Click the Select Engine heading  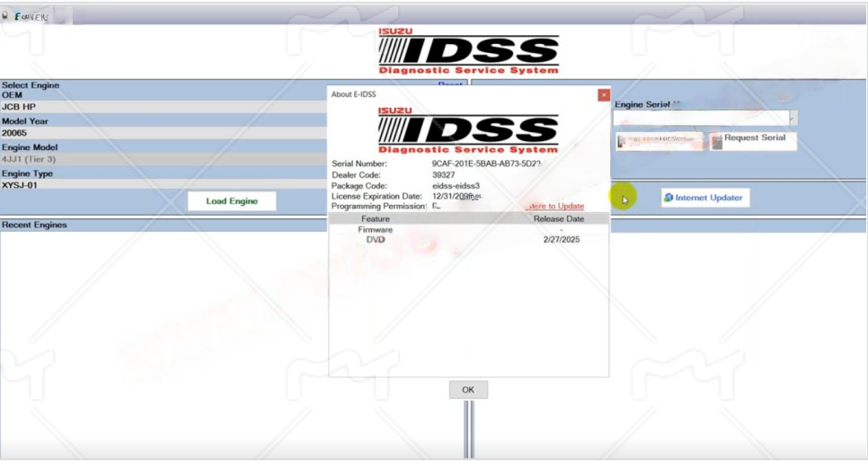click(31, 85)
